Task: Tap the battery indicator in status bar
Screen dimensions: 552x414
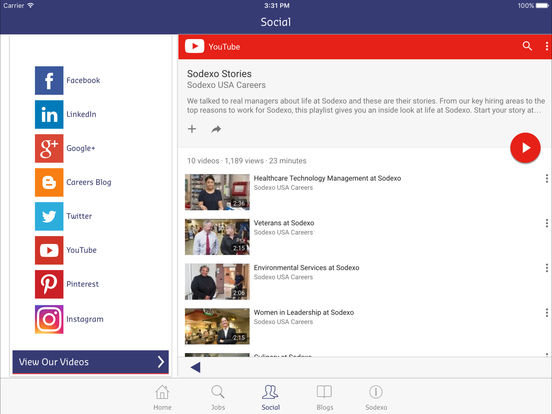Action: 542,6
